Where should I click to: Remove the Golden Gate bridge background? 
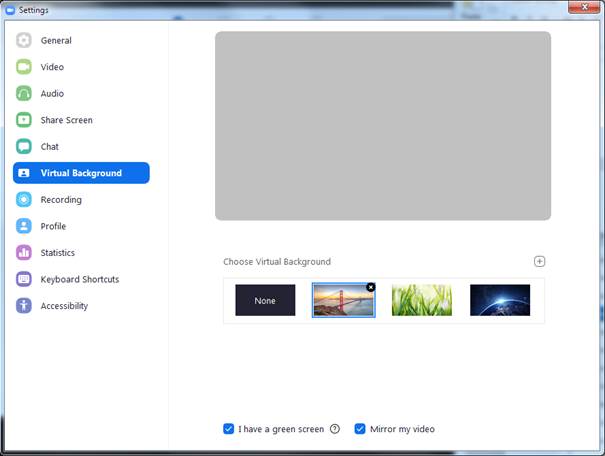click(x=371, y=287)
